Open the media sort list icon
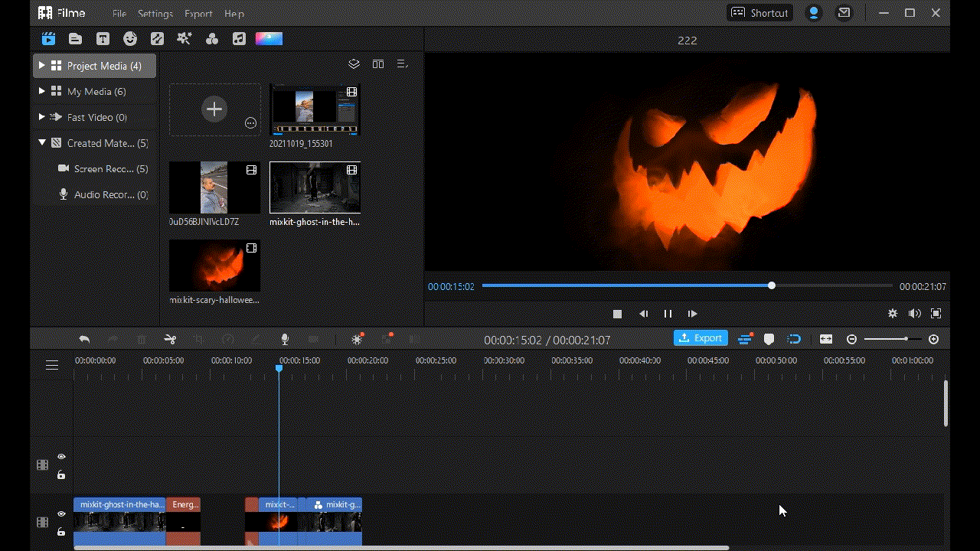Image resolution: width=980 pixels, height=551 pixels. pyautogui.click(x=403, y=64)
